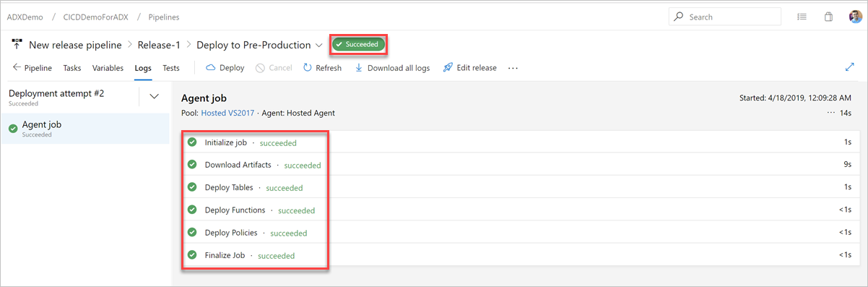Open the Hosted VS2017 pool link
The width and height of the screenshot is (868, 287).
[x=227, y=113]
